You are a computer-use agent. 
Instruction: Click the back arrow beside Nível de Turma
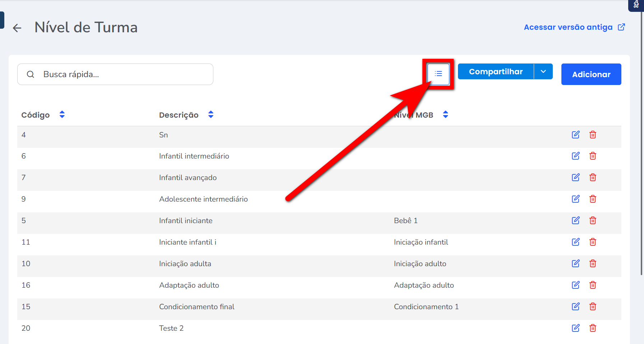(x=17, y=28)
